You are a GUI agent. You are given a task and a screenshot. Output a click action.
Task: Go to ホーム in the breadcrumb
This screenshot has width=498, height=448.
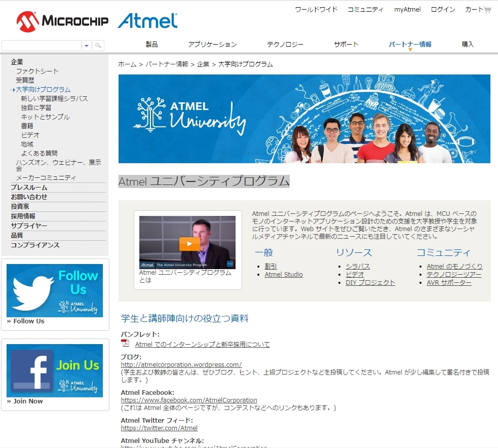click(x=127, y=64)
